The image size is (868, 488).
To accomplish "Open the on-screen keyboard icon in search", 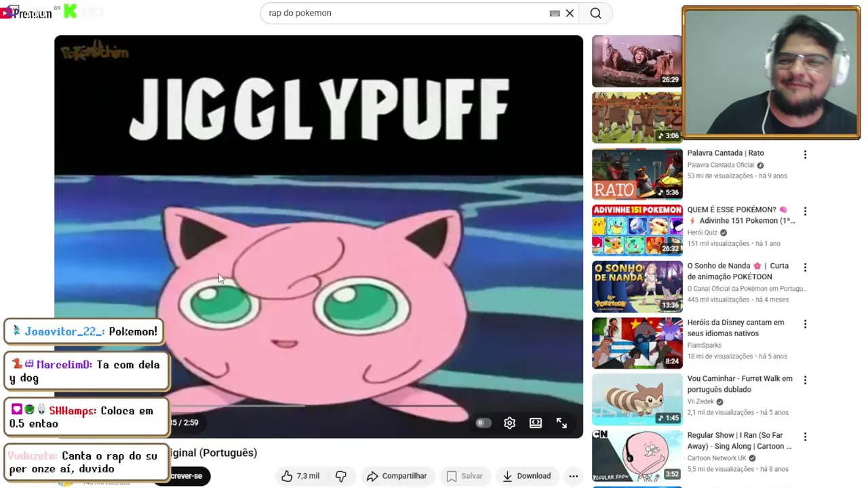I will [555, 13].
